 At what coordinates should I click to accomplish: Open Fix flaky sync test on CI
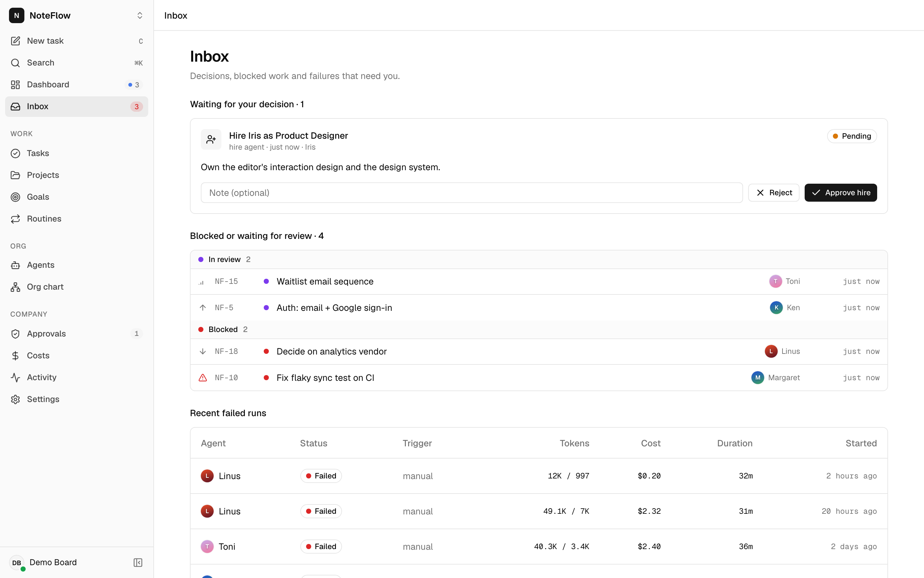[539, 378]
